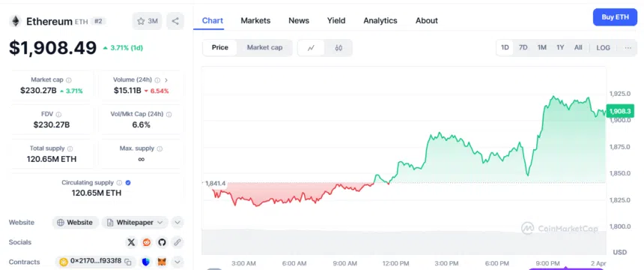Click the 12:00 PM time axis label

396,263
